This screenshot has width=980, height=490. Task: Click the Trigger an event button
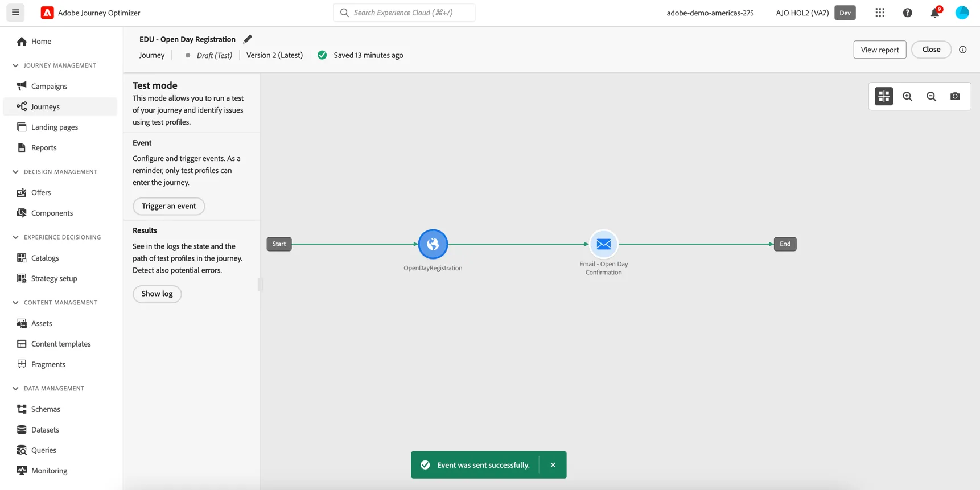coord(168,206)
